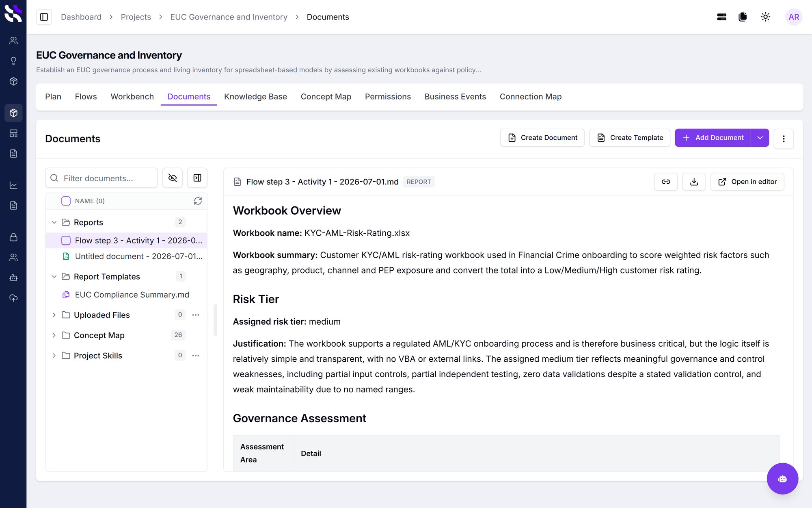This screenshot has width=812, height=508.
Task: Open the layout dashboard sidebar icon
Action: [13, 133]
